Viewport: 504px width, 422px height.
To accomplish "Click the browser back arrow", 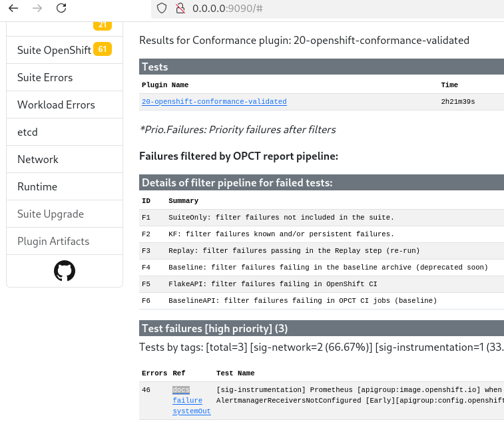I will 13,9.
